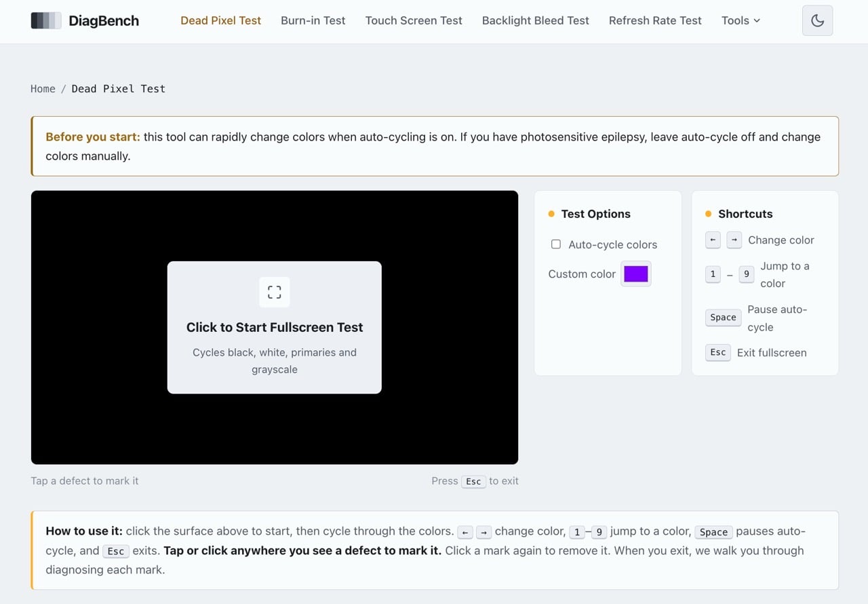The width and height of the screenshot is (868, 604).
Task: Open the Tools dropdown menu
Action: (741, 20)
